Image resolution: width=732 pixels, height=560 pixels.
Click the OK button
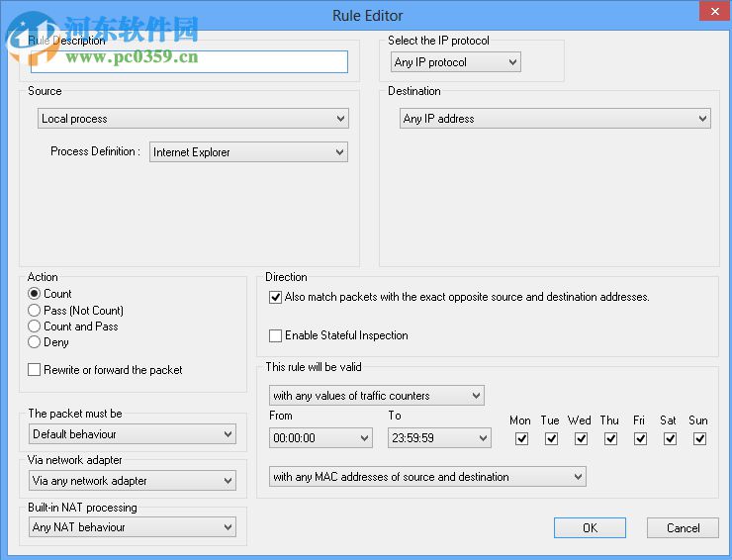click(x=591, y=527)
